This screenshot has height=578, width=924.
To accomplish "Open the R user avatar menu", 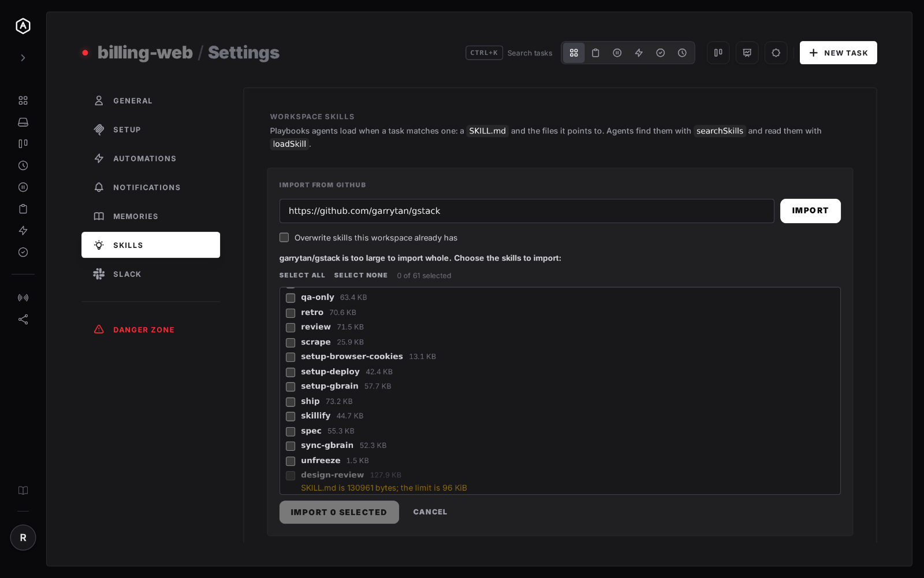I will tap(23, 538).
